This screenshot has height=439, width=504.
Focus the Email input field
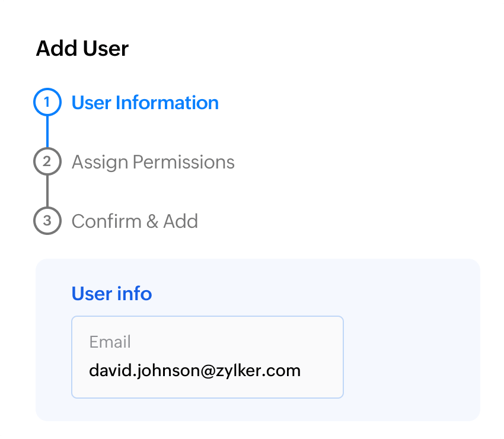point(207,357)
